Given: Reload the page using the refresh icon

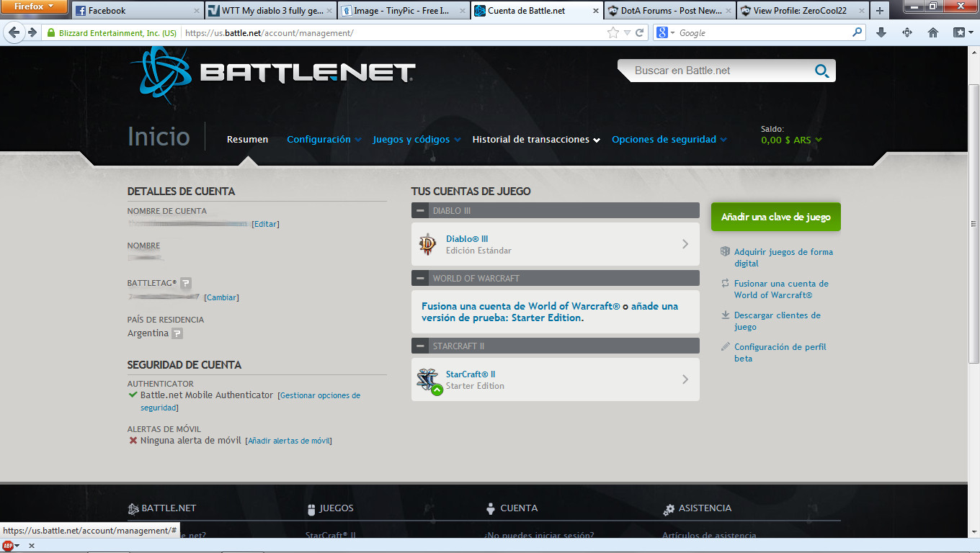Looking at the screenshot, I should click(x=640, y=32).
